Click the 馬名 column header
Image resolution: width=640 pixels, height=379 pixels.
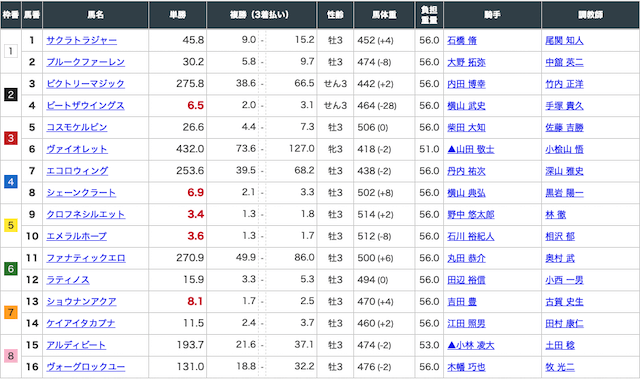click(x=96, y=15)
